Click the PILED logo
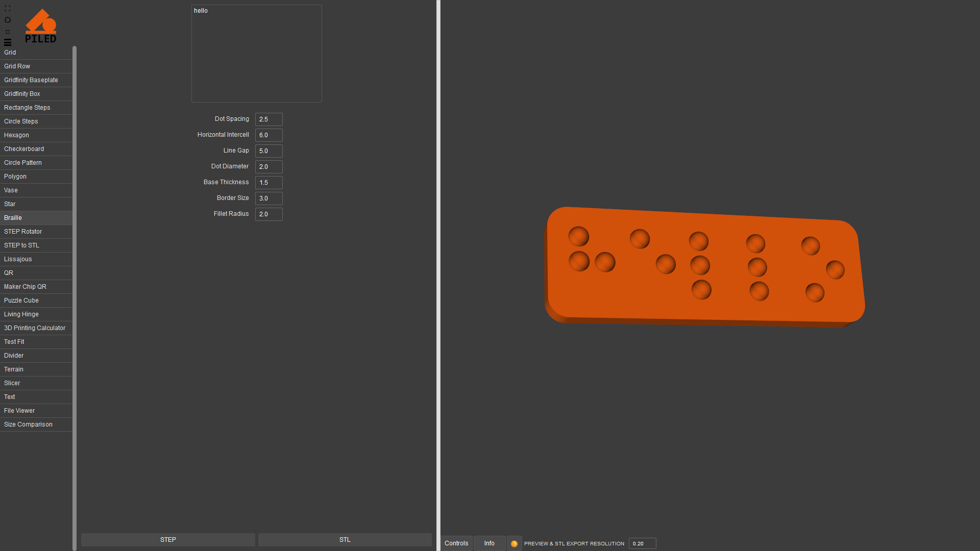 [x=41, y=26]
